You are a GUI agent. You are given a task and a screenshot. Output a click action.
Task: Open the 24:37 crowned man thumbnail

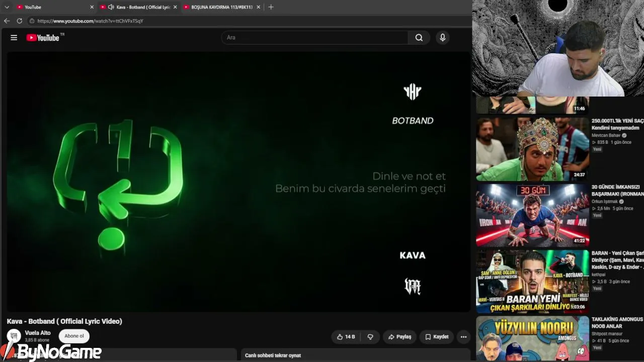pos(532,149)
